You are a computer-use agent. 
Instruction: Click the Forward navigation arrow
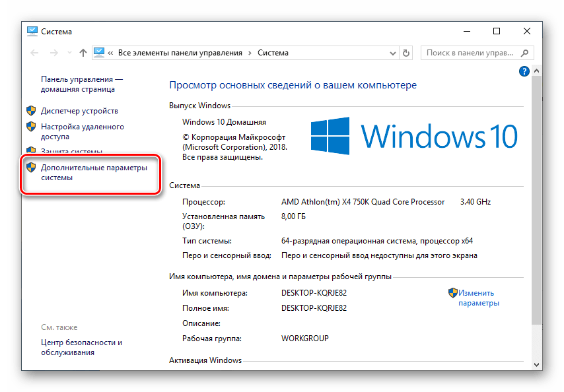click(54, 53)
